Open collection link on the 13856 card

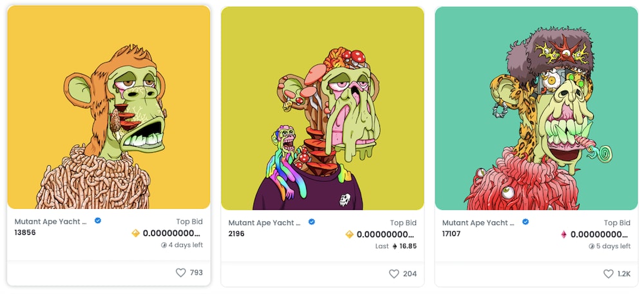point(51,221)
